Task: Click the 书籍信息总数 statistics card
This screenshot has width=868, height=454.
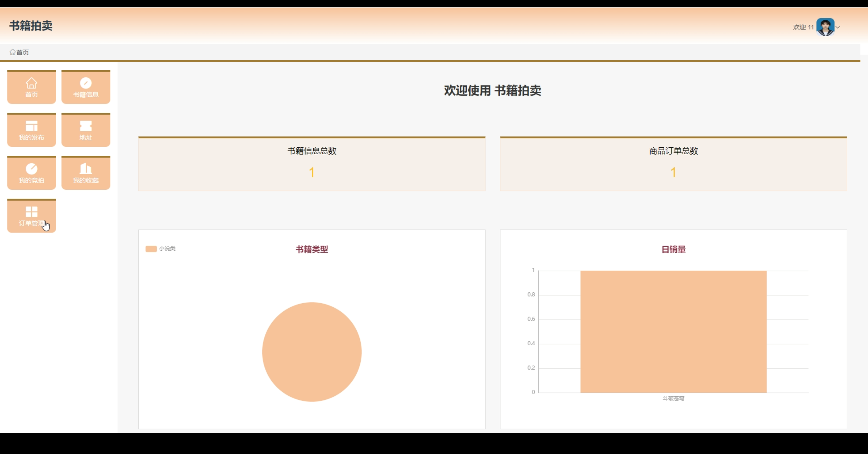Action: pyautogui.click(x=312, y=164)
